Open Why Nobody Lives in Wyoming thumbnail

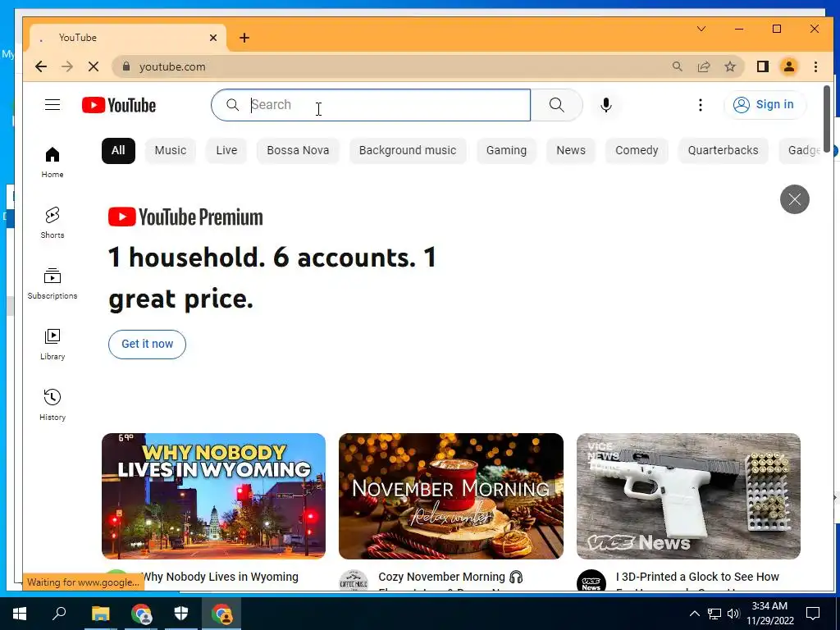[214, 496]
